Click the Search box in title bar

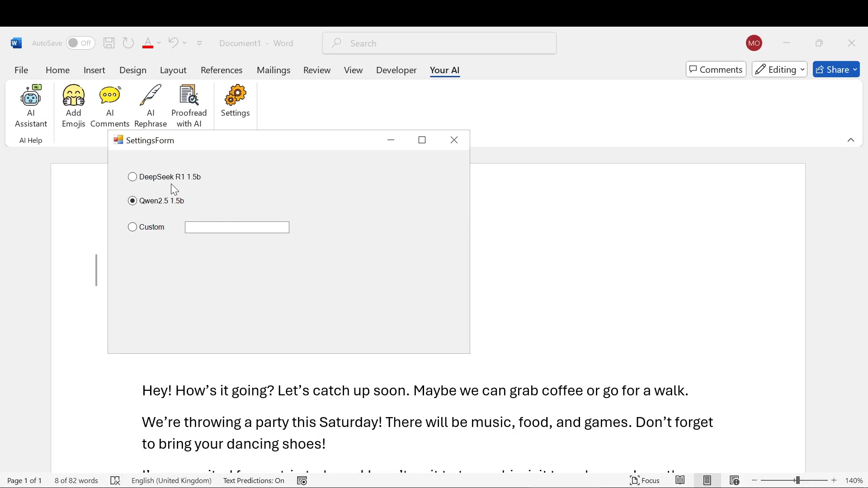point(439,43)
